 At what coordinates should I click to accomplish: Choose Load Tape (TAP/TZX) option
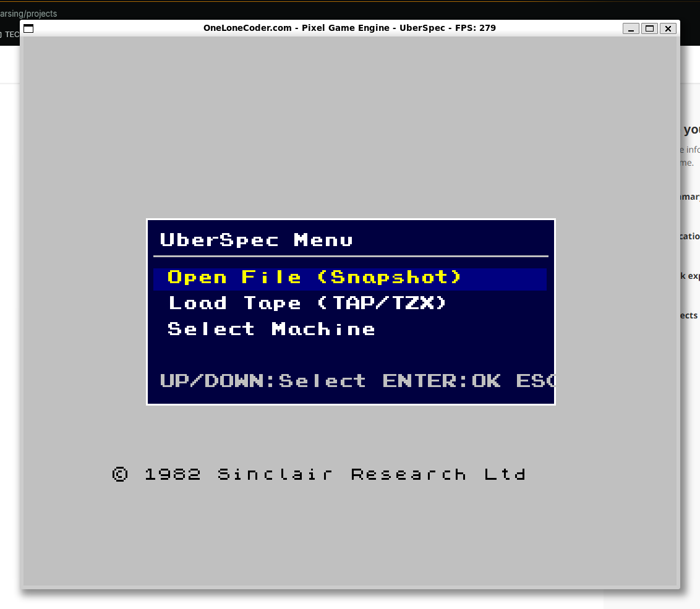tap(307, 304)
